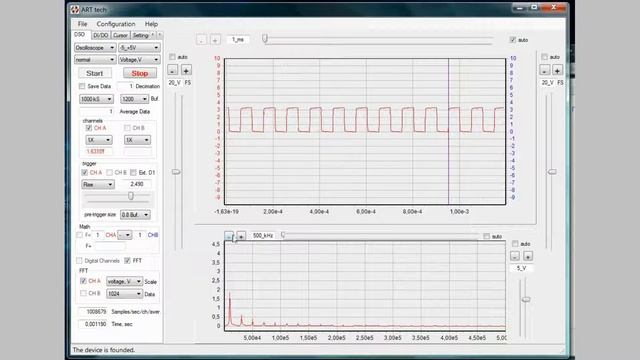Click the ART tech app icon in title bar

point(75,9)
